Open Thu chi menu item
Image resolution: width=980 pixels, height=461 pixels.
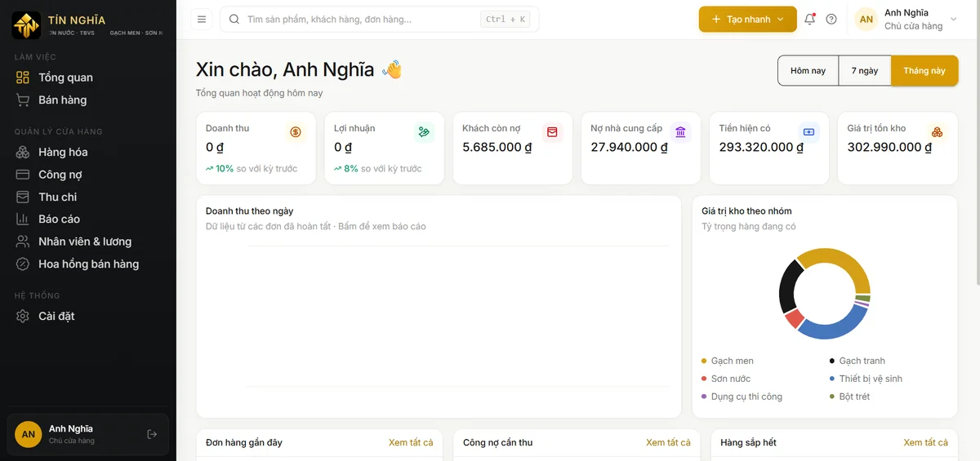[87, 197]
